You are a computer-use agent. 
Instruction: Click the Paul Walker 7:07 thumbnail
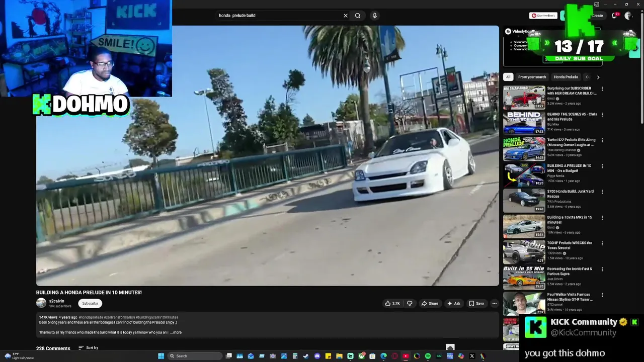click(524, 303)
